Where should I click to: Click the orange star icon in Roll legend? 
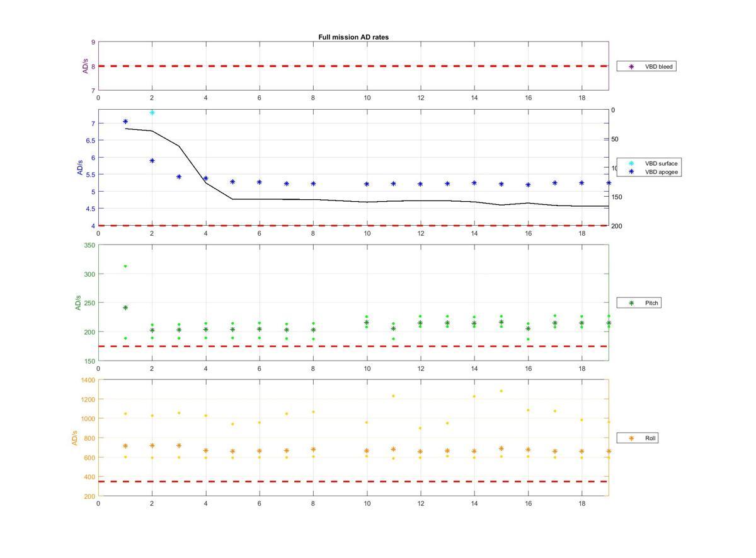coord(631,438)
